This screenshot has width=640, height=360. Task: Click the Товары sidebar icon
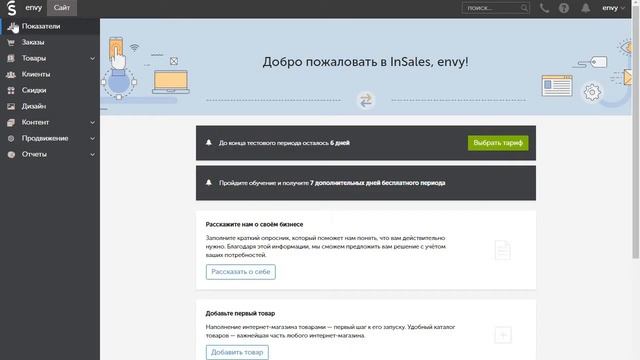pos(11,58)
